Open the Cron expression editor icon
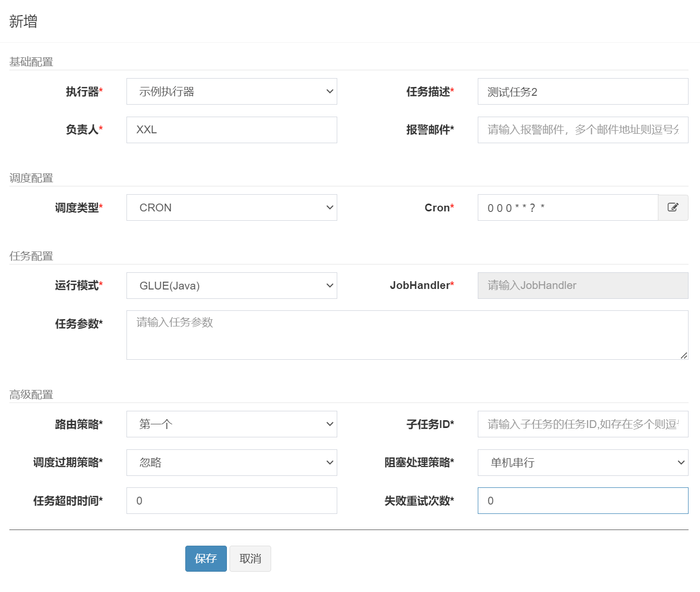Image resolution: width=700 pixels, height=592 pixels. [x=673, y=208]
